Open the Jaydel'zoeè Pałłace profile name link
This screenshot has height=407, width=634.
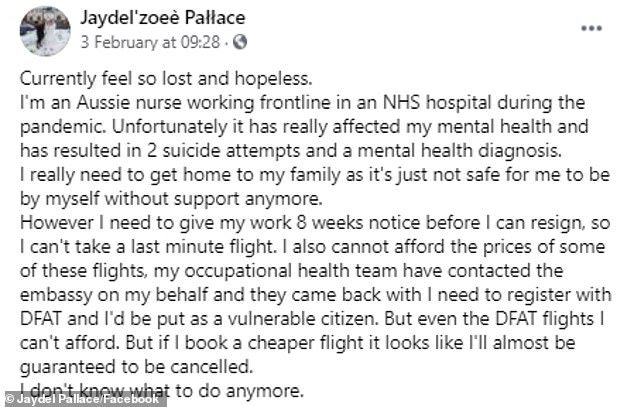(163, 18)
